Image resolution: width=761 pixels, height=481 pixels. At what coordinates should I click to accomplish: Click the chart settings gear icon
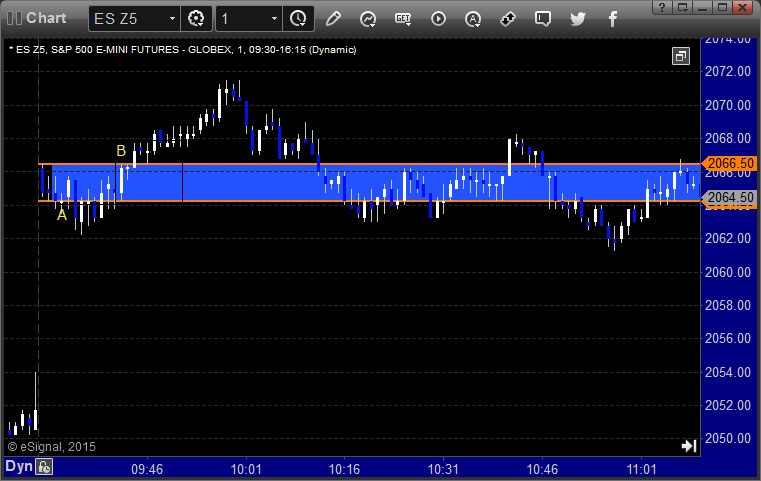196,19
